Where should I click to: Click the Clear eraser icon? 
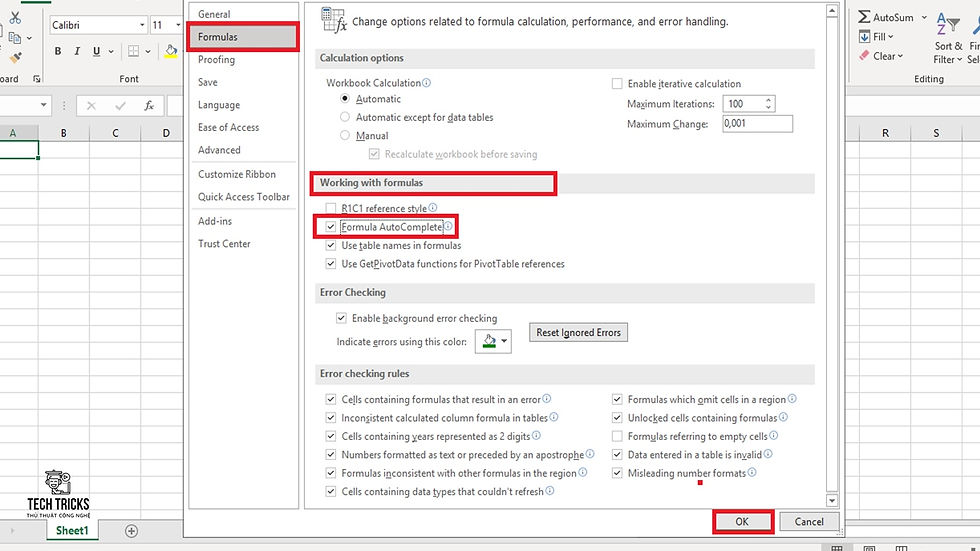tap(864, 56)
